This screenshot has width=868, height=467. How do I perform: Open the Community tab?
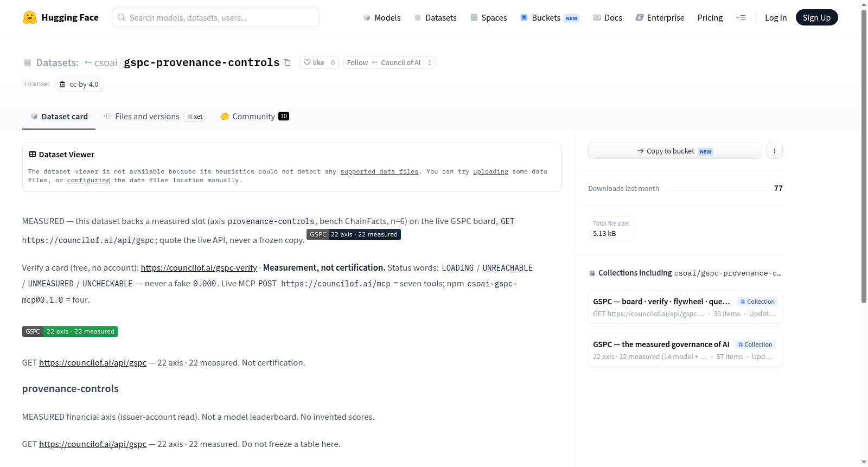[x=254, y=117]
